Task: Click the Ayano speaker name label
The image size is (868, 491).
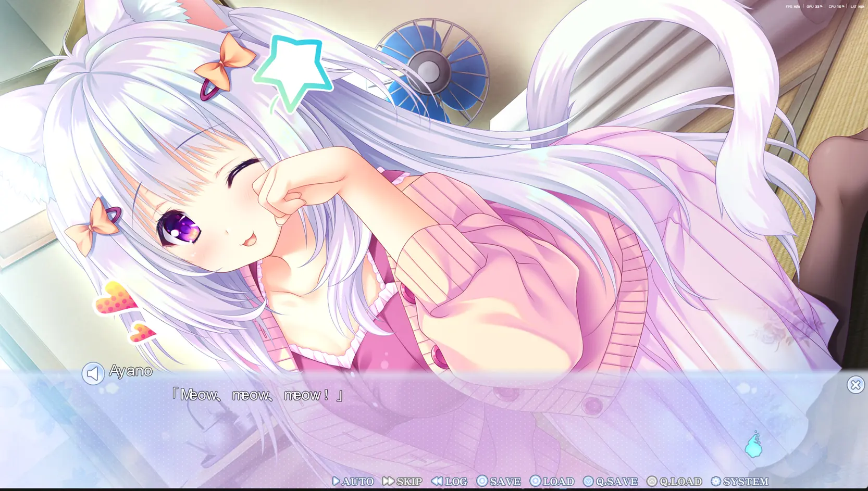Action: 131,371
